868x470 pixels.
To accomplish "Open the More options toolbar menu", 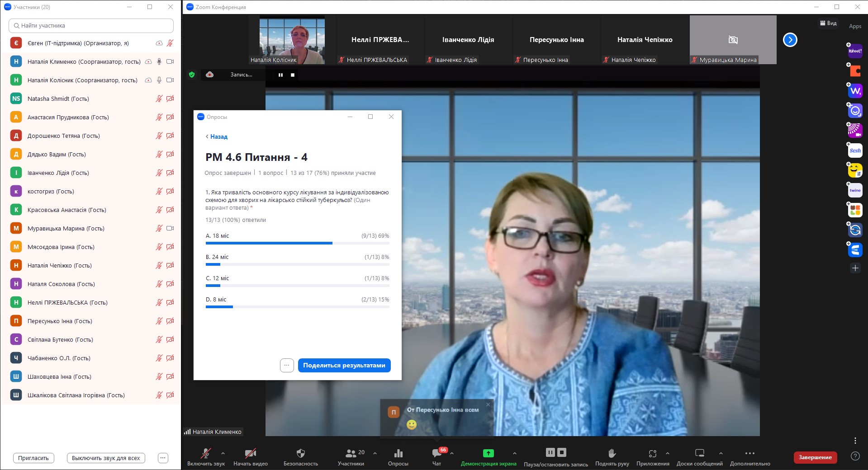I will point(749,453).
